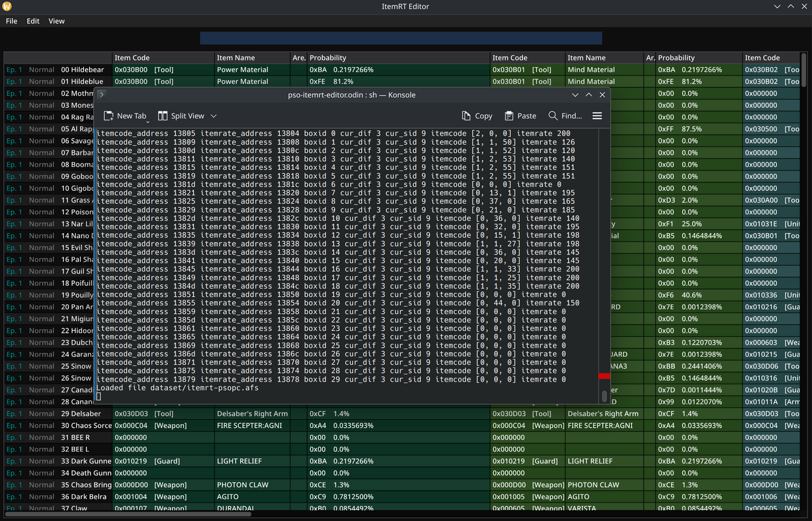This screenshot has width=812, height=521.
Task: Select the 36 Dark Belra row label
Action: point(83,497)
